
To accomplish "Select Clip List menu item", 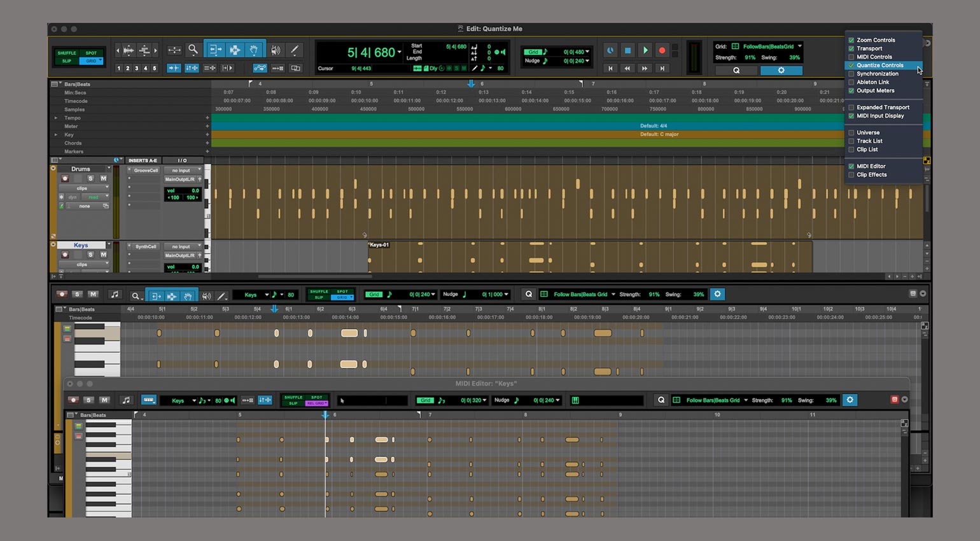I will [x=883, y=150].
